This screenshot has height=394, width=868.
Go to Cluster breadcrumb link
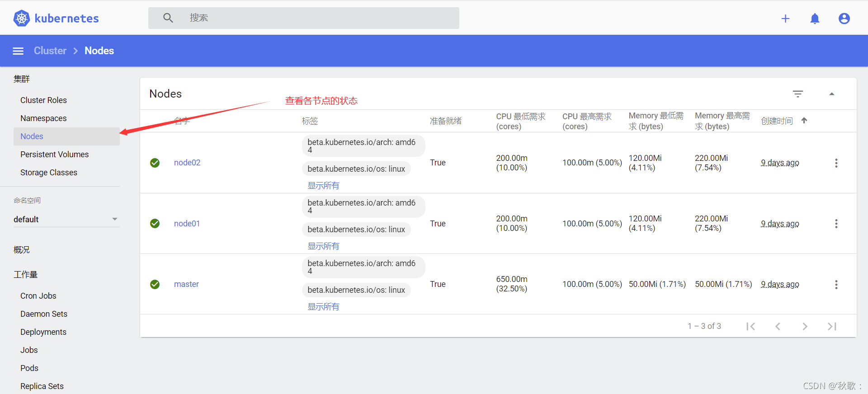point(50,51)
